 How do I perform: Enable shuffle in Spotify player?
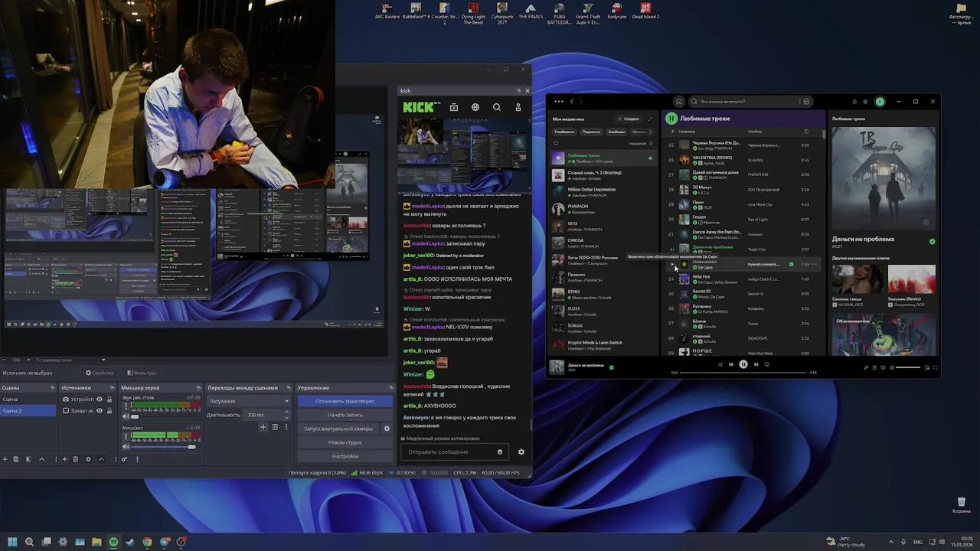click(x=720, y=364)
